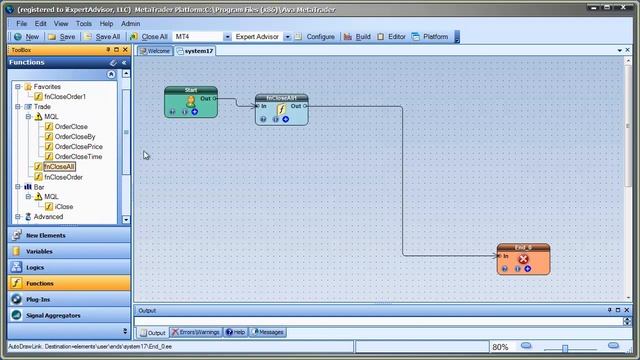
Task: Open the View menu
Action: point(61,24)
